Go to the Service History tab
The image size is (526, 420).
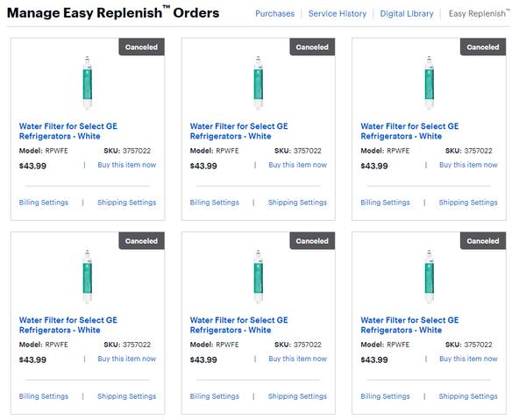337,14
